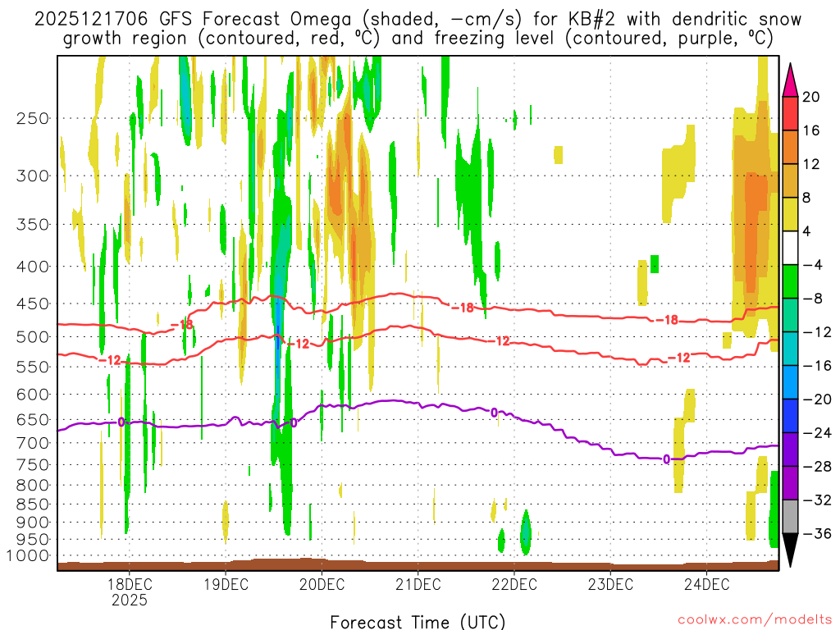Click the red swatch for 16 to 20
Image resolution: width=840 pixels, height=630 pixels.
(x=790, y=113)
